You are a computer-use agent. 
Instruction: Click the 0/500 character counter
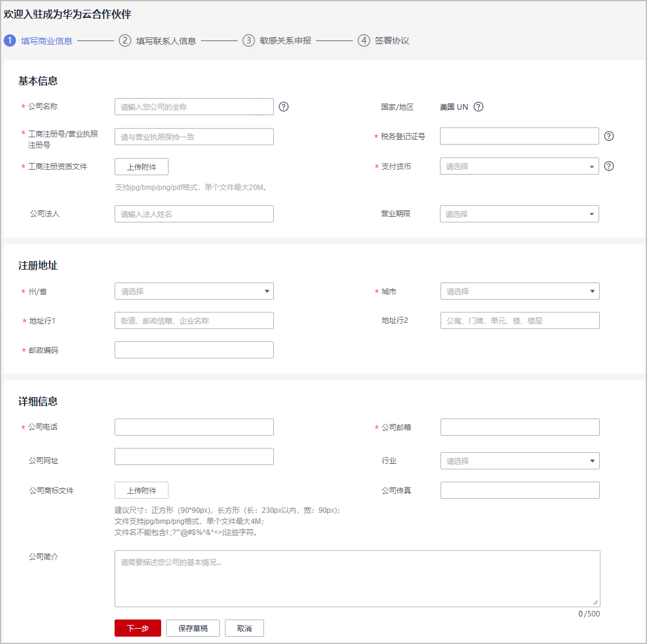point(589,614)
